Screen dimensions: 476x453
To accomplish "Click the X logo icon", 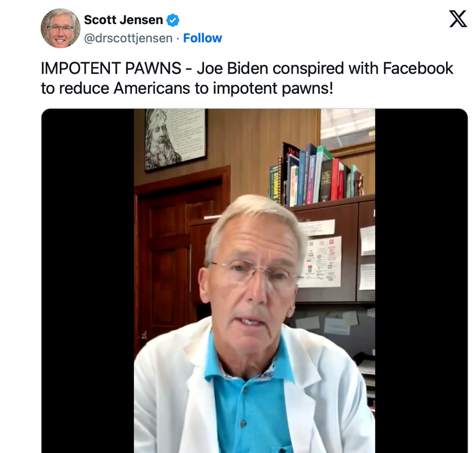I will tap(458, 19).
